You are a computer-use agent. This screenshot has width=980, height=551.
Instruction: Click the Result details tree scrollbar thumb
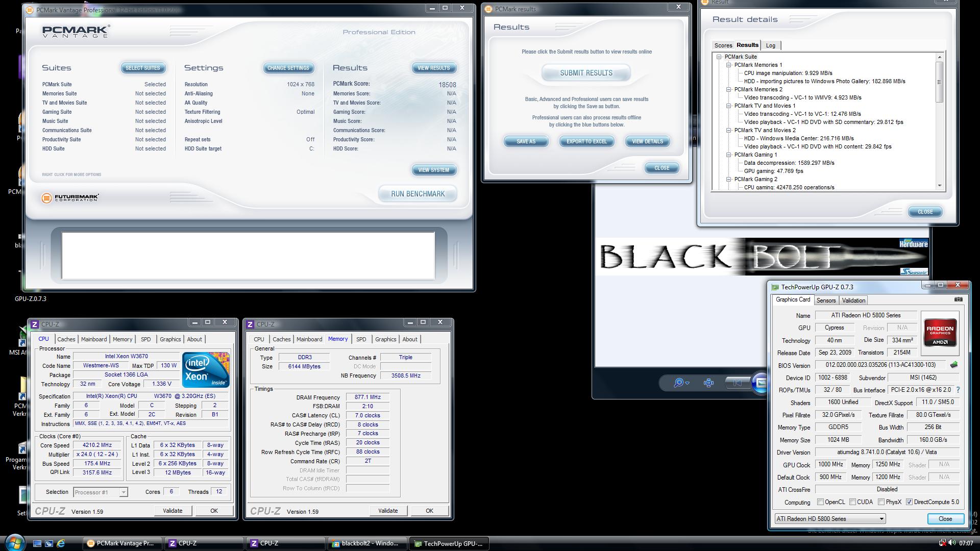[939, 82]
